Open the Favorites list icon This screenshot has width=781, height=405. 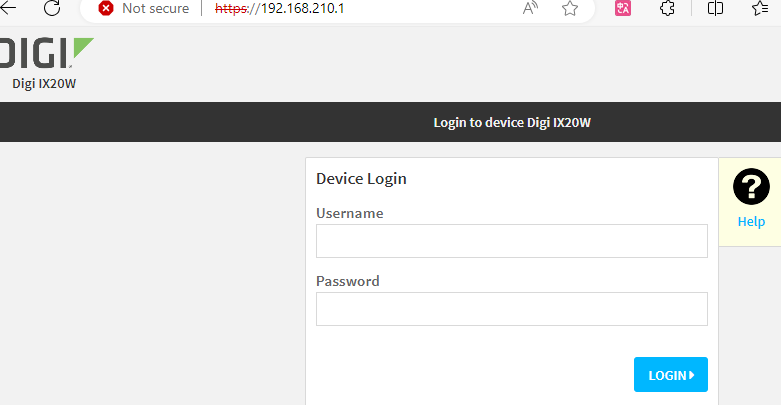point(760,8)
